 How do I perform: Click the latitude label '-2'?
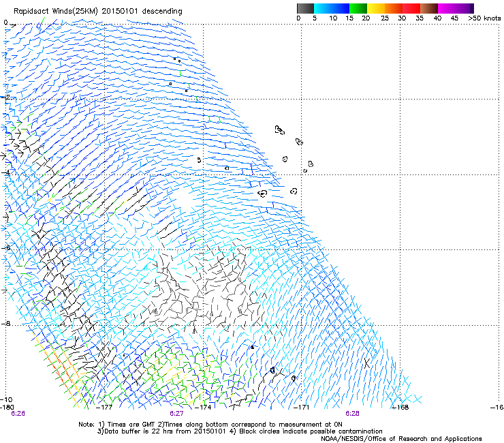pyautogui.click(x=5, y=97)
